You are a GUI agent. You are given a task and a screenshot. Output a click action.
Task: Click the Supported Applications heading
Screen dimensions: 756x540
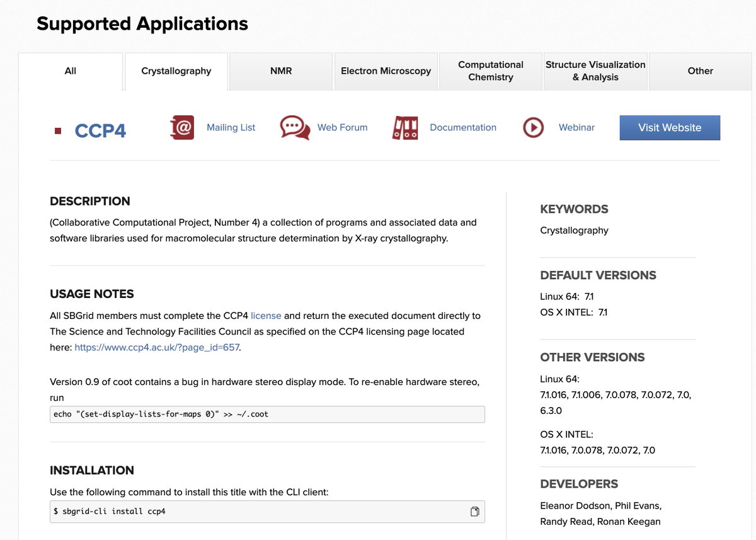coord(142,24)
